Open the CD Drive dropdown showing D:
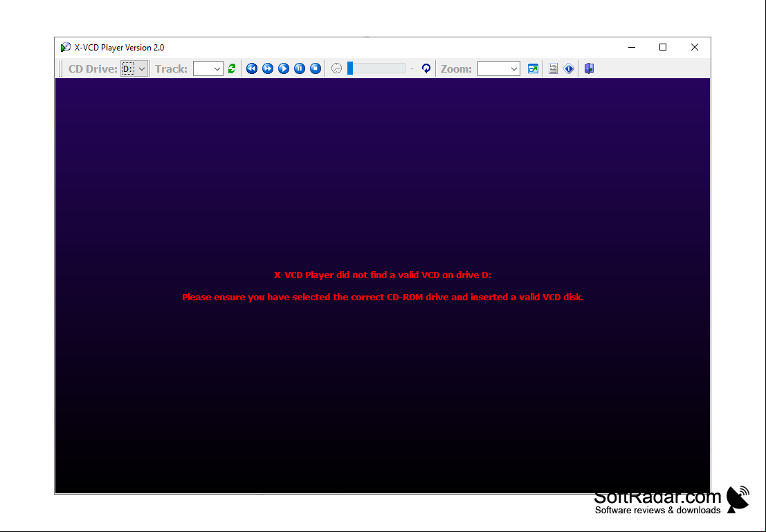 coord(134,69)
